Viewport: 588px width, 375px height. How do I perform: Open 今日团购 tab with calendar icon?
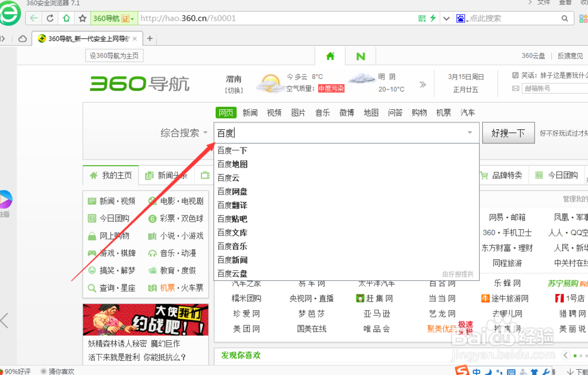tap(556, 175)
